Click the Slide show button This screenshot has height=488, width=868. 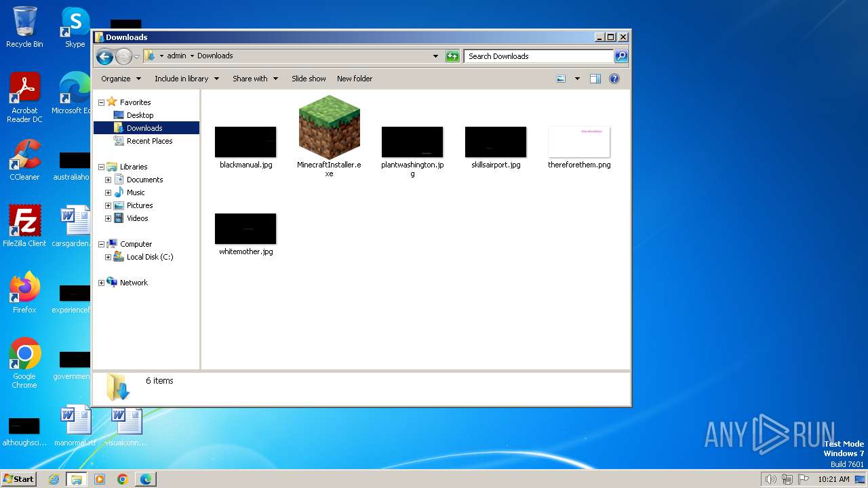pyautogui.click(x=309, y=79)
